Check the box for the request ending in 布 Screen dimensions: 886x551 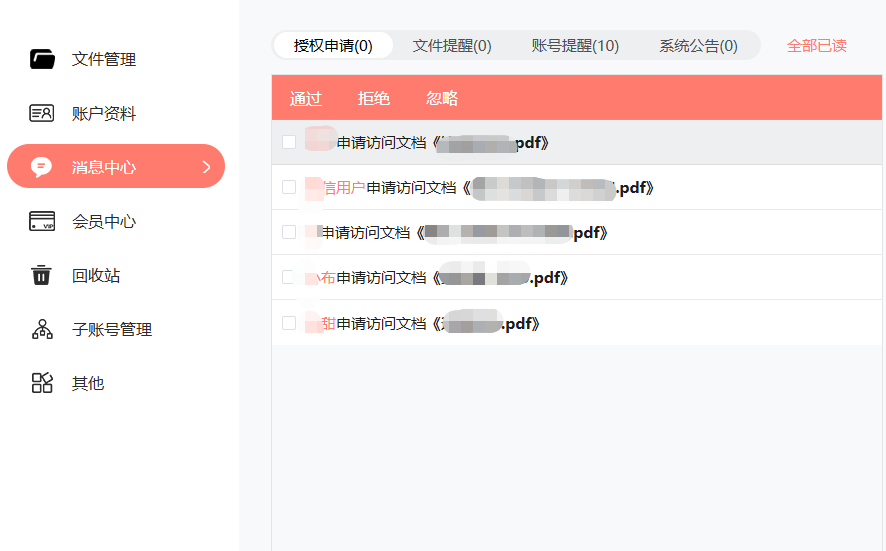click(289, 277)
